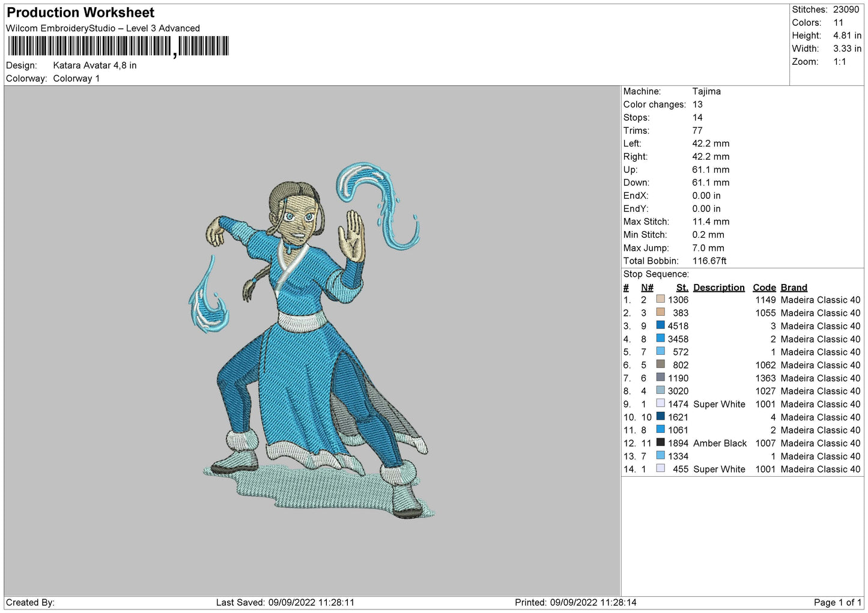Click the "Brand" column header
The height and width of the screenshot is (613, 868).
point(794,288)
